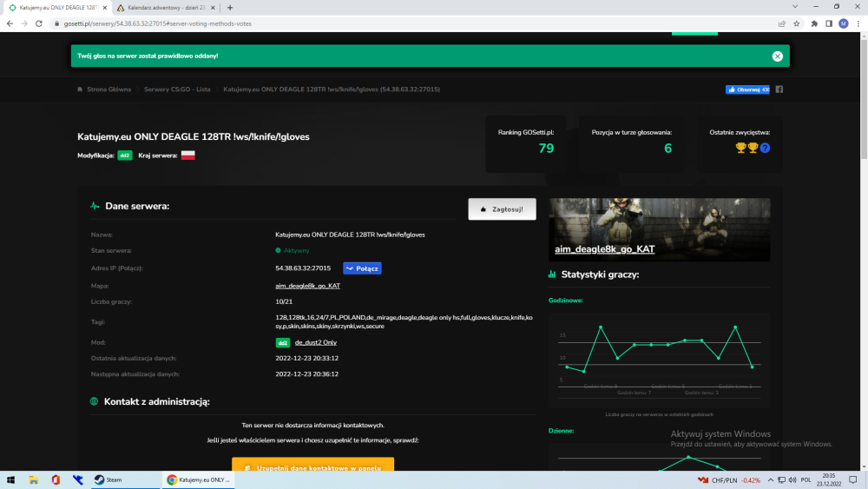Click the blue question mark victories icon
This screenshot has height=489, width=868.
click(x=765, y=148)
